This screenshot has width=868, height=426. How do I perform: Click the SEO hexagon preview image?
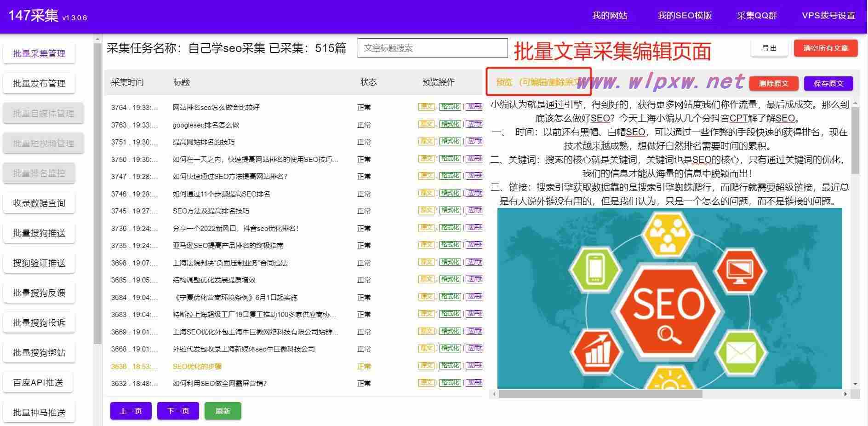(x=669, y=299)
